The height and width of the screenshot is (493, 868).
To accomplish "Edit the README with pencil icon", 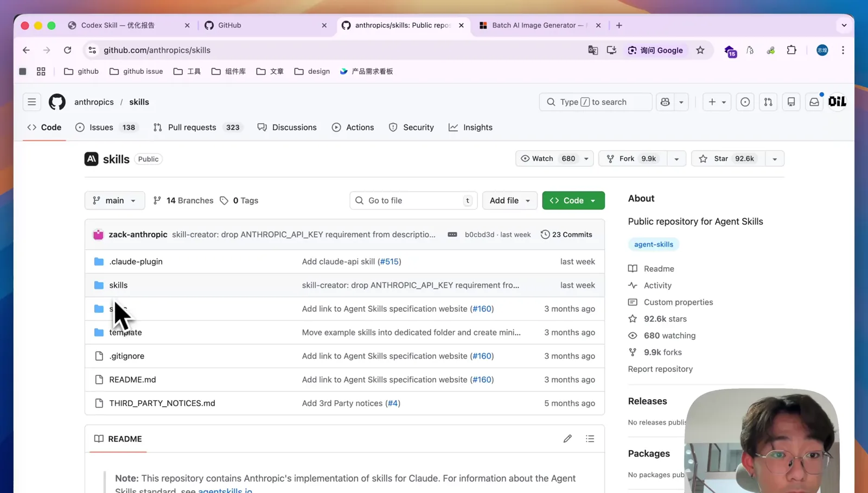I will tap(567, 439).
